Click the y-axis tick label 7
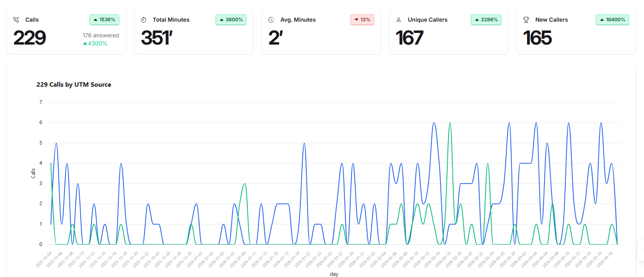The image size is (644, 277). tap(41, 102)
